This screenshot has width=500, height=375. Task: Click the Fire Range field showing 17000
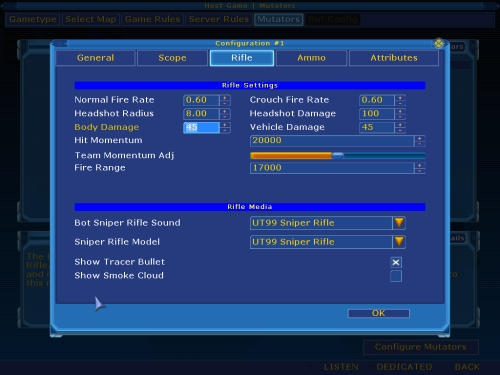pyautogui.click(x=332, y=168)
